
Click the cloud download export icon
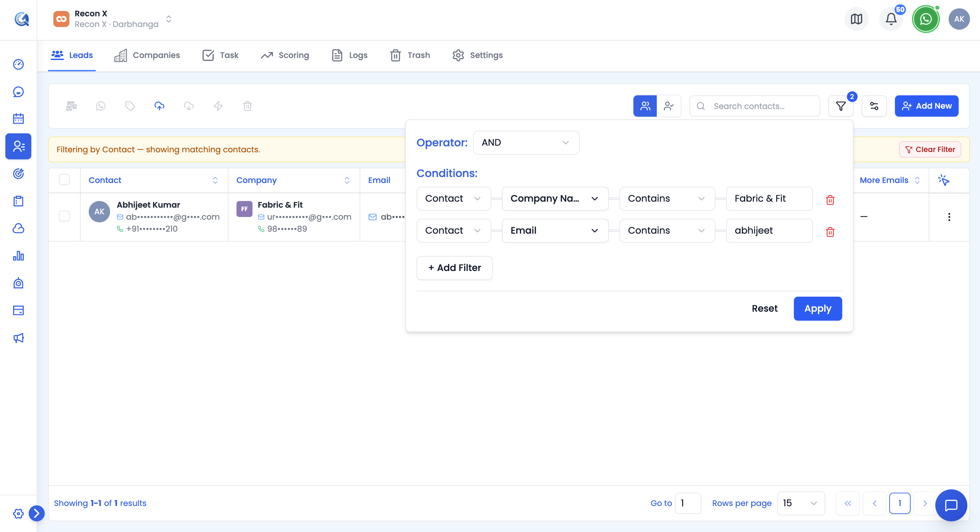(x=189, y=106)
